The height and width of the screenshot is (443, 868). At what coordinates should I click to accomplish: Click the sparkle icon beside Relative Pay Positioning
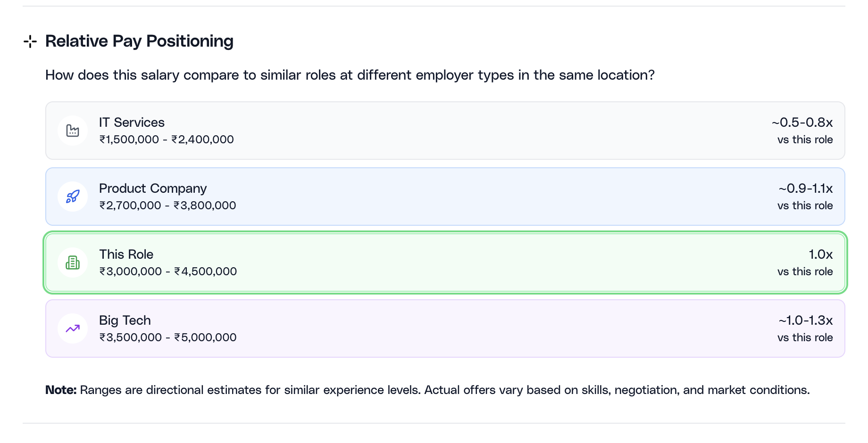(30, 41)
